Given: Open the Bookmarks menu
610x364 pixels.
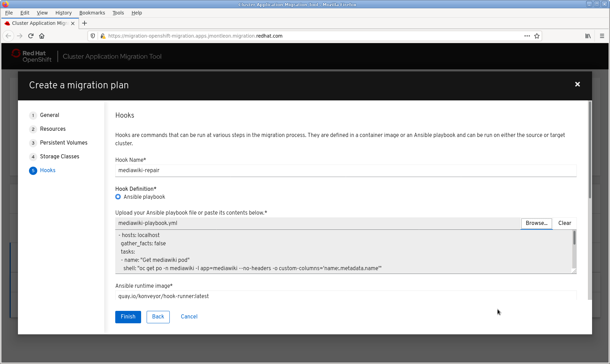Looking at the screenshot, I should (x=92, y=13).
